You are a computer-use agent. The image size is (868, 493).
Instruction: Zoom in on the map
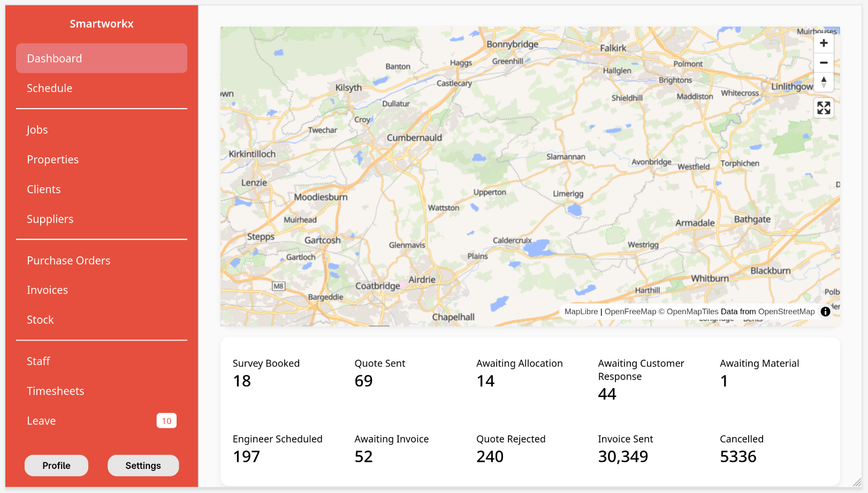click(824, 43)
